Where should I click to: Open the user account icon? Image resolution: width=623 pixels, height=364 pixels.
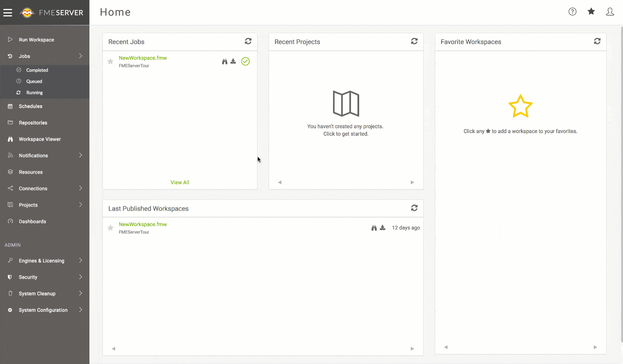(x=610, y=12)
